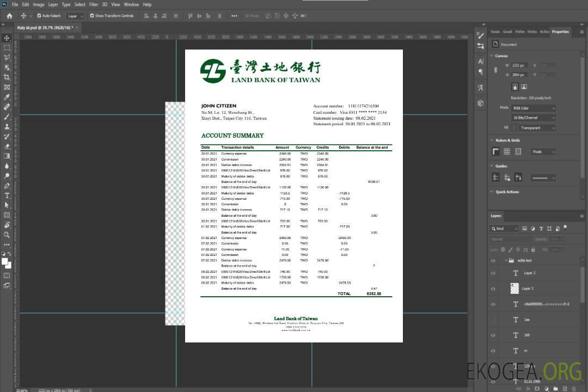Open the Image menu
The height and width of the screenshot is (392, 588).
tap(39, 4)
